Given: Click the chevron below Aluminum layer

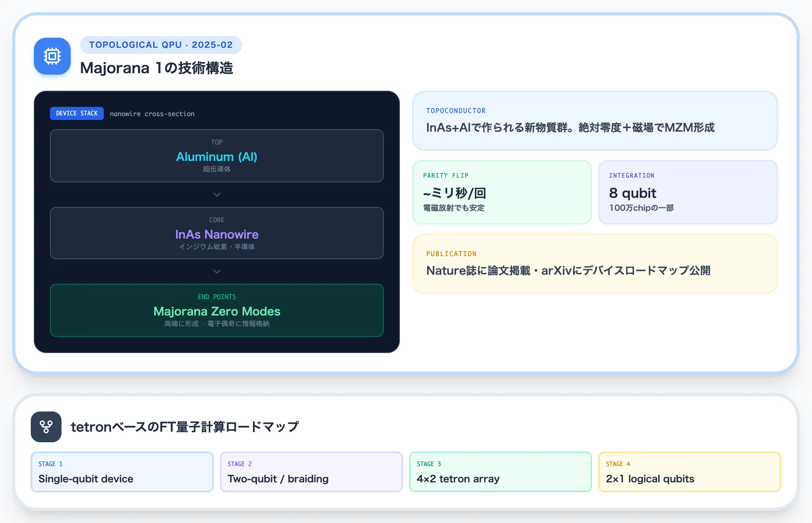Looking at the screenshot, I should pos(217,195).
